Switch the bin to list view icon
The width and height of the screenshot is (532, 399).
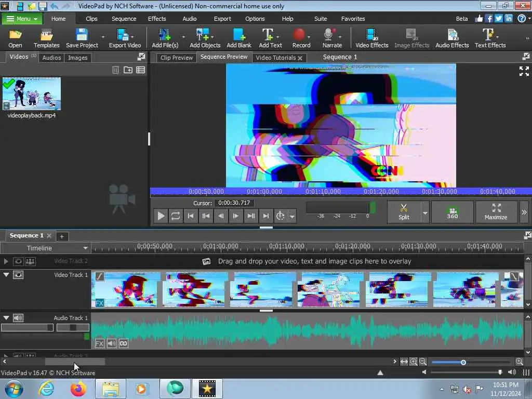(x=140, y=70)
